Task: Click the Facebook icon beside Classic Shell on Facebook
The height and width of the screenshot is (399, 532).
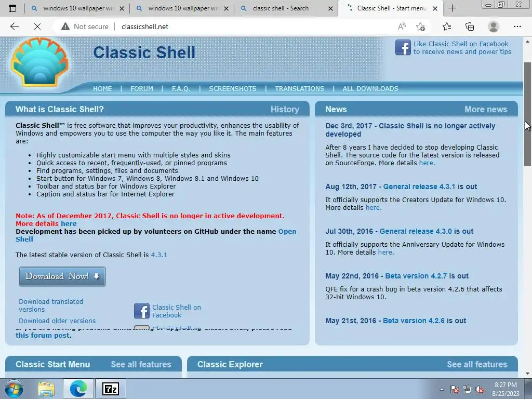Action: tap(141, 311)
